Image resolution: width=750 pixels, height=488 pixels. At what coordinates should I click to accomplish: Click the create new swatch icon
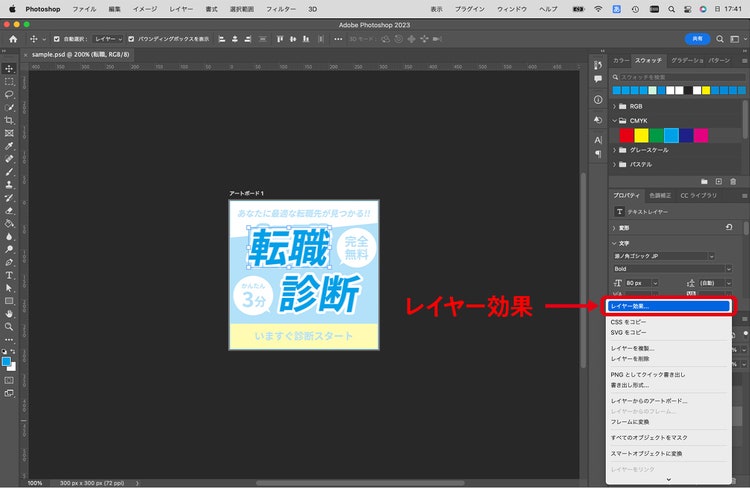718,182
